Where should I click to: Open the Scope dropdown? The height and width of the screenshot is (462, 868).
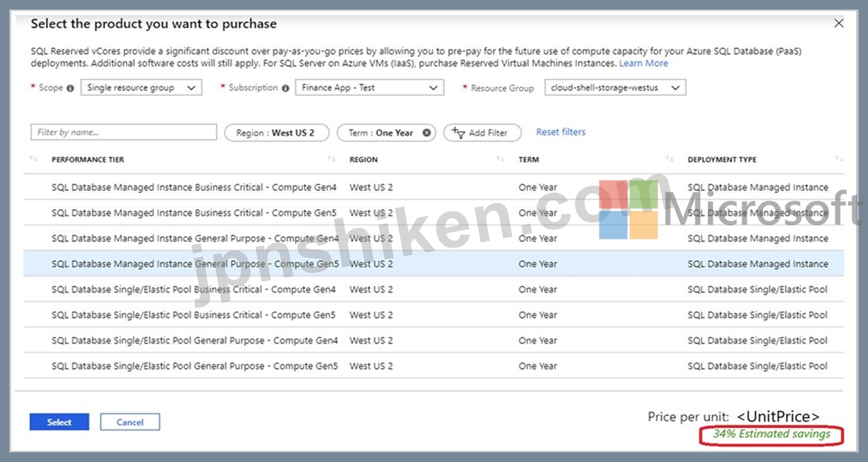(141, 87)
